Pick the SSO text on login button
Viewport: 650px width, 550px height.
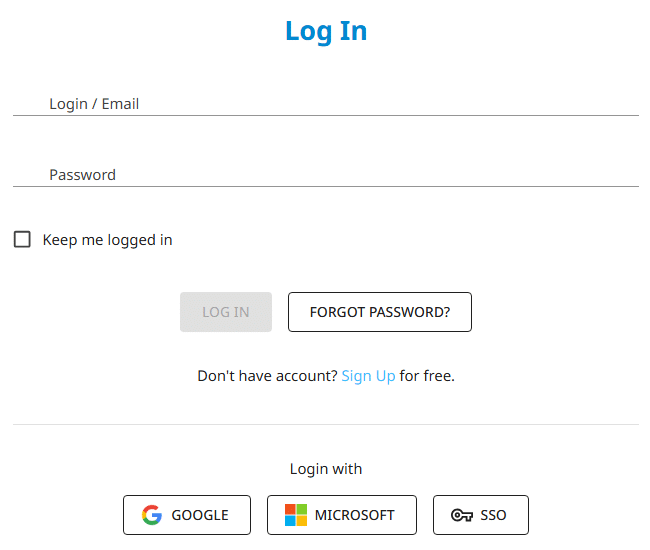[x=493, y=515]
